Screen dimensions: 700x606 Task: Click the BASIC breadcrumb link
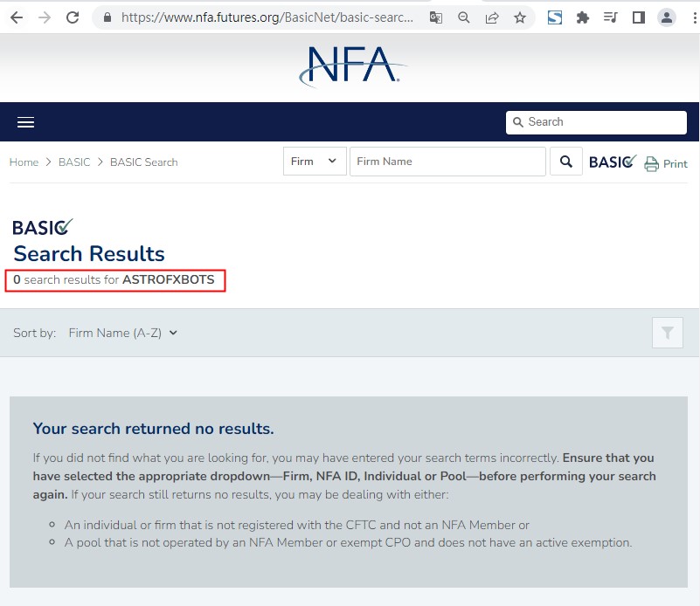(x=74, y=162)
